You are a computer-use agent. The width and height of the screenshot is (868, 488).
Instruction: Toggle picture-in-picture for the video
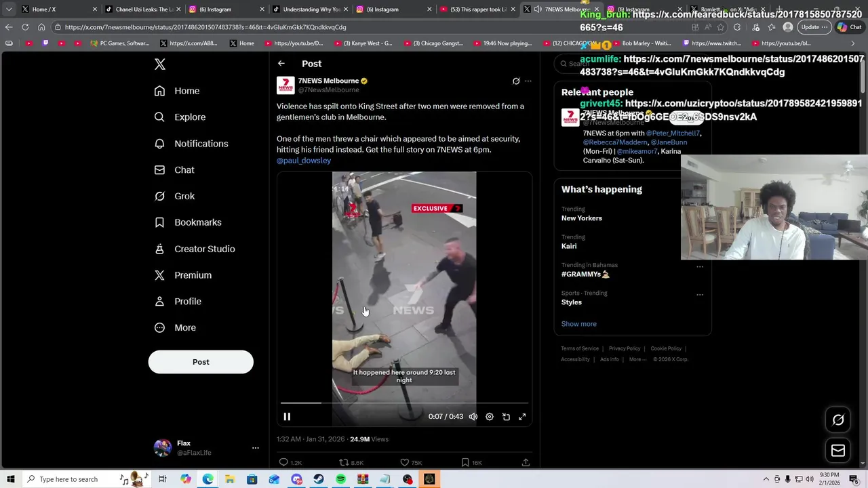click(x=506, y=417)
